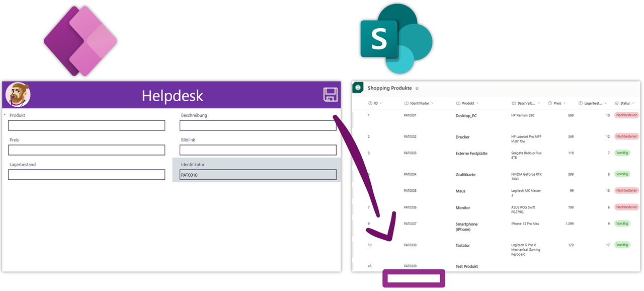This screenshot has width=644, height=291.
Task: Open the Desktop_PC product item
Action: 466,116
